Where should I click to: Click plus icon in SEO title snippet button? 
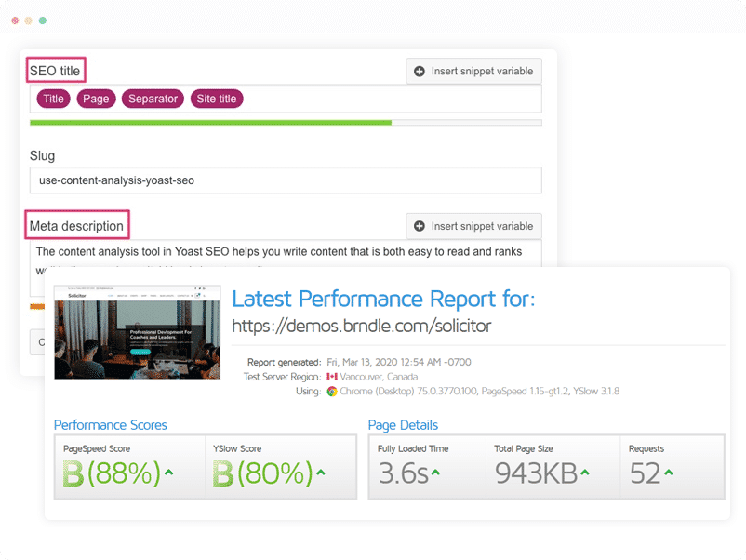coord(420,72)
